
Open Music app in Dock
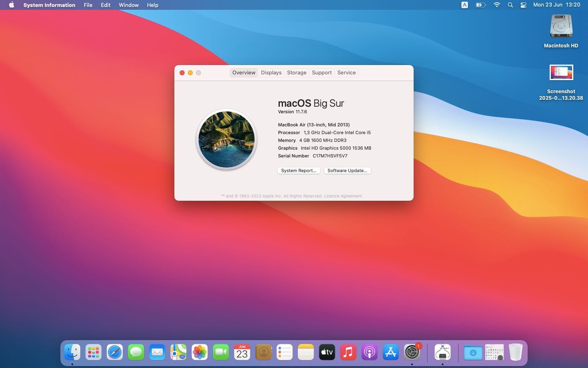[x=348, y=352]
